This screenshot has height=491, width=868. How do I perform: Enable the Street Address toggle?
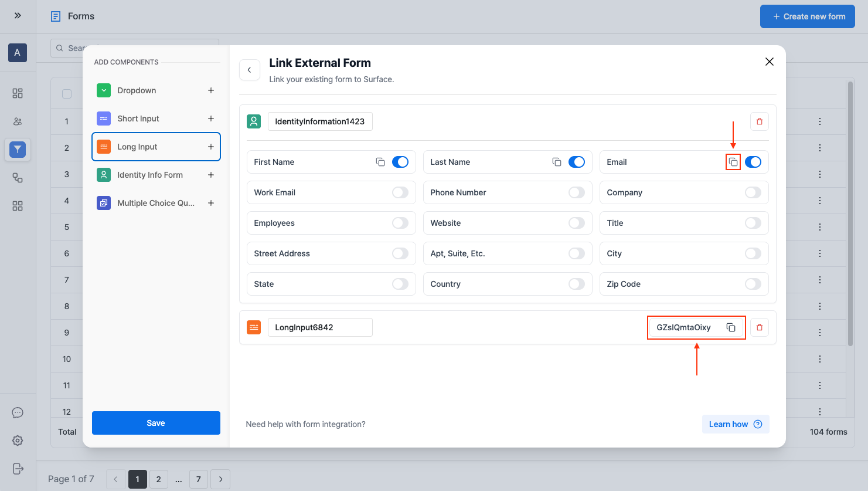tap(400, 253)
